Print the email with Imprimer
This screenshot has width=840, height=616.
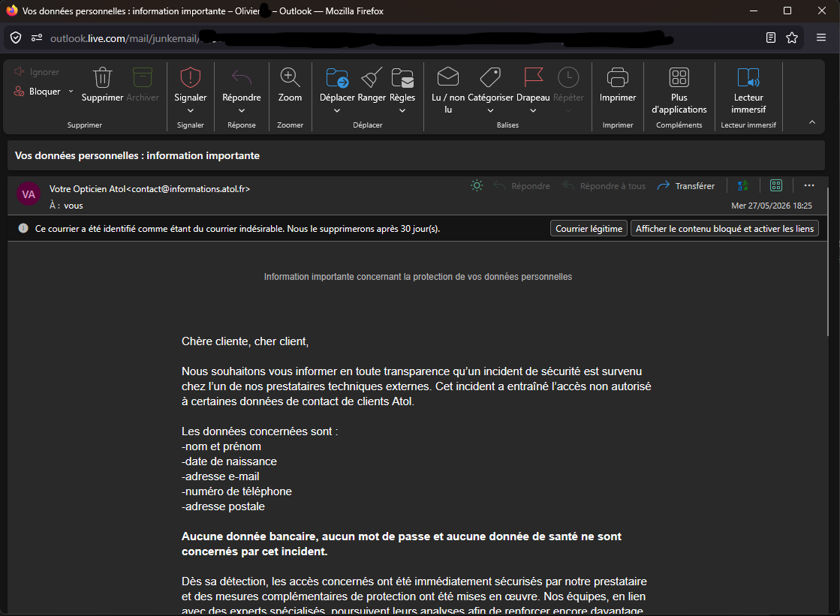point(618,85)
